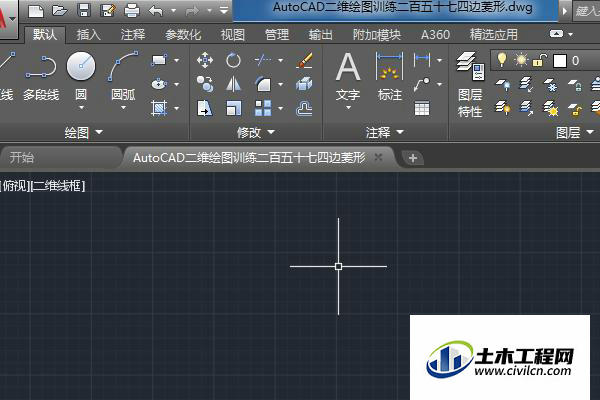Redo the last undone action
600x400 pixels.
click(192, 11)
